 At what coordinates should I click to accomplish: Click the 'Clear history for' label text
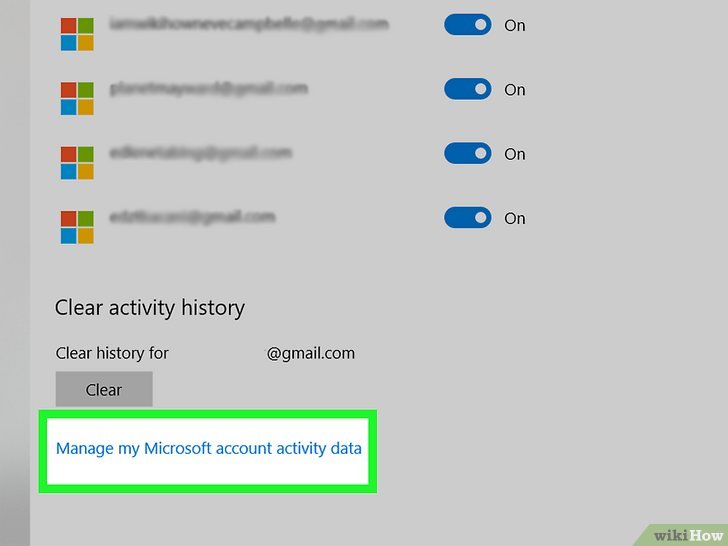(x=112, y=353)
